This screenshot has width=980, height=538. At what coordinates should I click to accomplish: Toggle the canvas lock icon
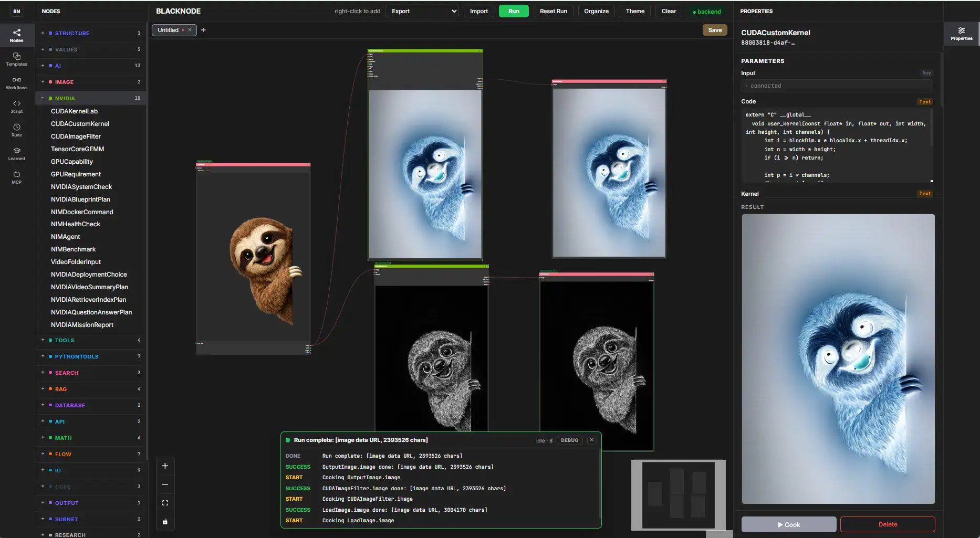165,522
